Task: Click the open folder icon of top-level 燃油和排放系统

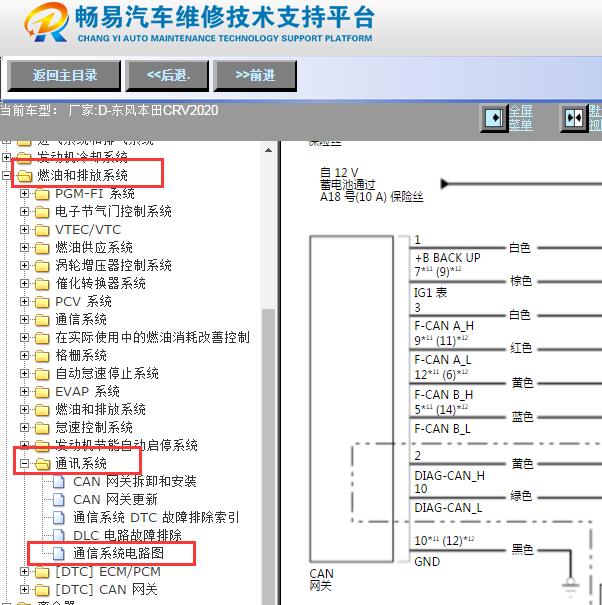Action: point(24,176)
